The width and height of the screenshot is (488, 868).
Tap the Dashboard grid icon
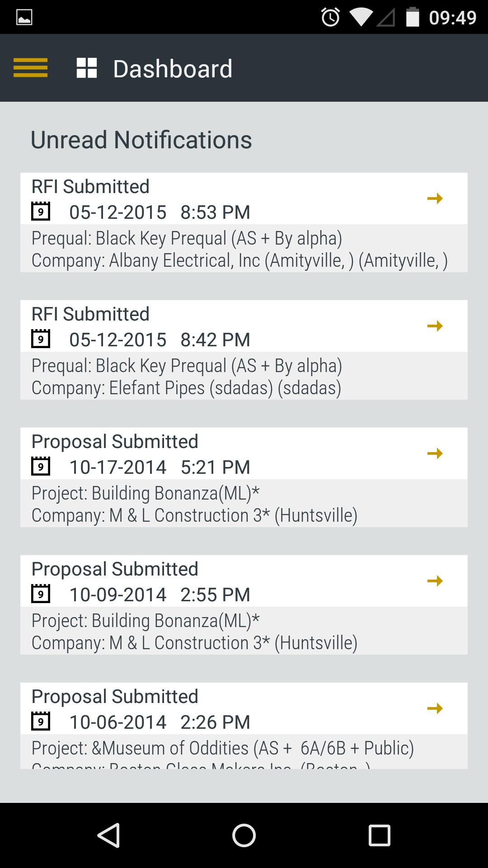pyautogui.click(x=87, y=68)
